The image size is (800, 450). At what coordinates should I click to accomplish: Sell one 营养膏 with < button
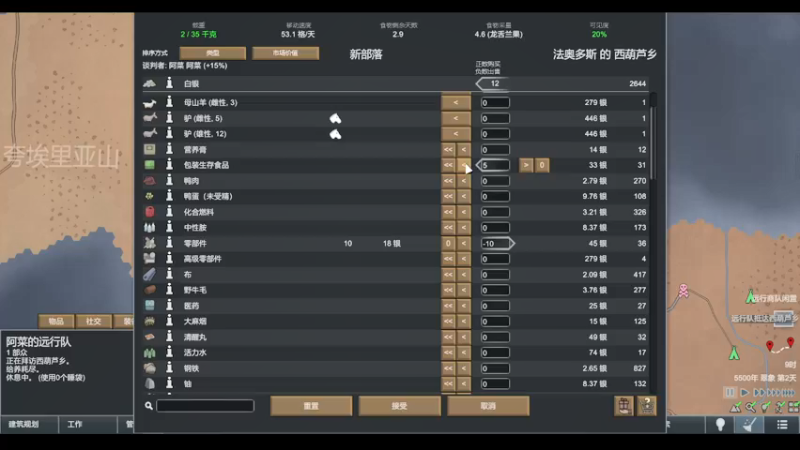[464, 149]
